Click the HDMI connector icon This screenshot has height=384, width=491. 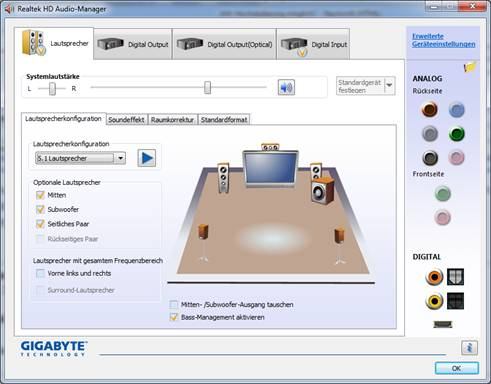tap(443, 324)
